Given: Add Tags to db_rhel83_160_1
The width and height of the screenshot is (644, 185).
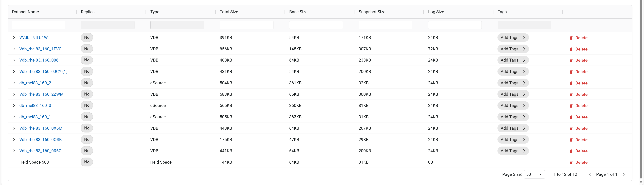Looking at the screenshot, I should click(x=513, y=117).
